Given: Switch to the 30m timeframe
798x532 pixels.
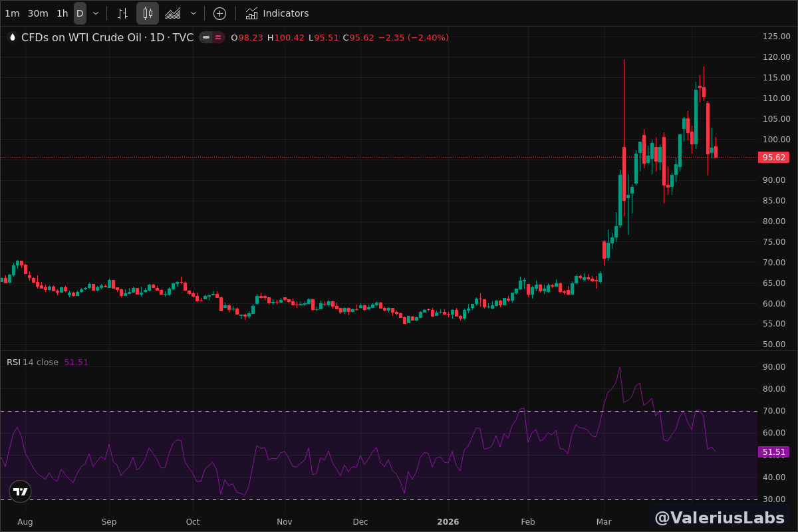Looking at the screenshot, I should click(x=38, y=13).
